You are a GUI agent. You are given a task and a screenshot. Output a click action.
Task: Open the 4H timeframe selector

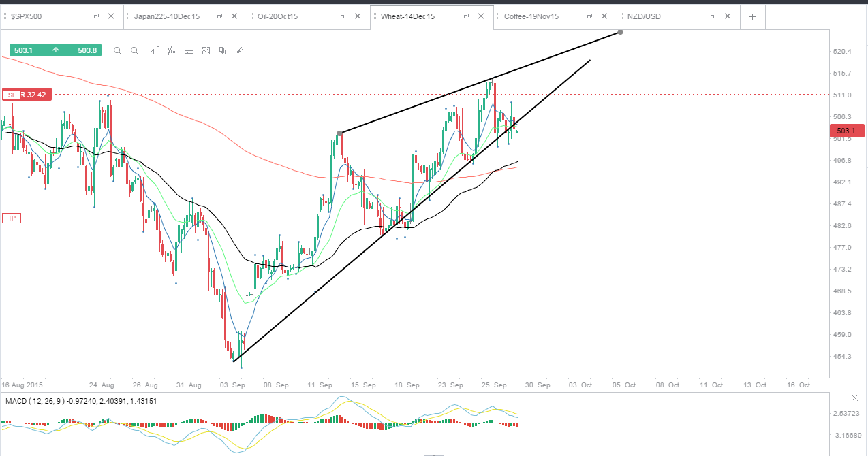(155, 50)
